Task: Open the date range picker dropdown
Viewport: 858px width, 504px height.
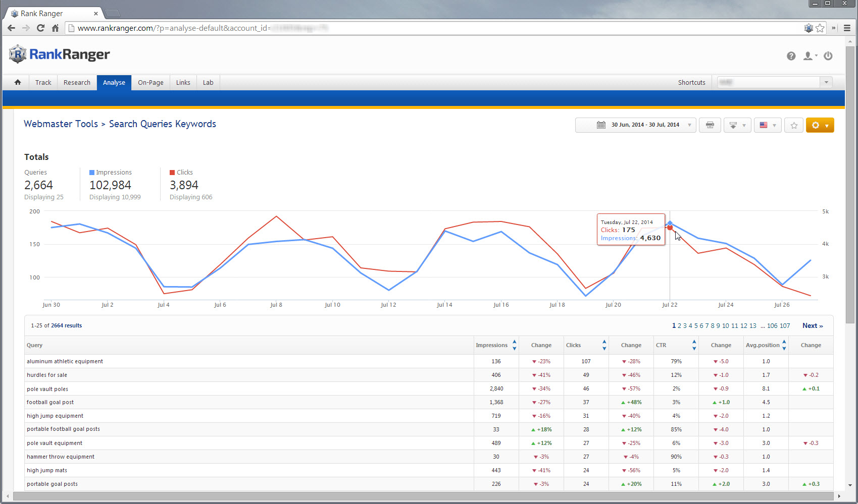Action: point(636,125)
